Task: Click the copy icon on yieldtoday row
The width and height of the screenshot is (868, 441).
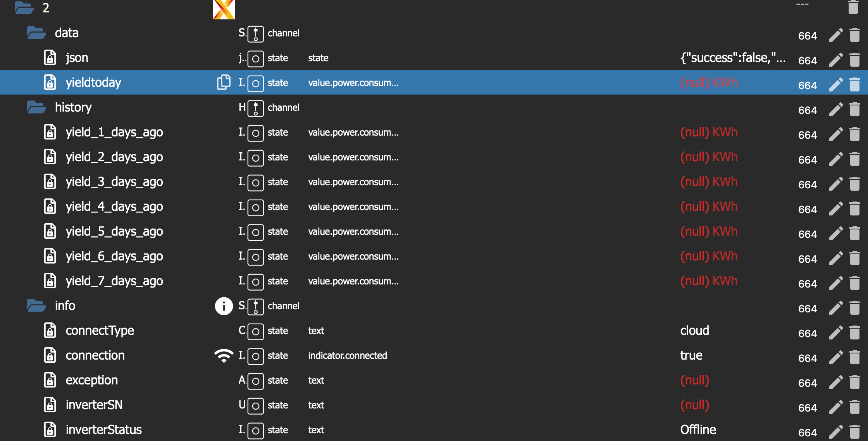Action: (x=224, y=82)
